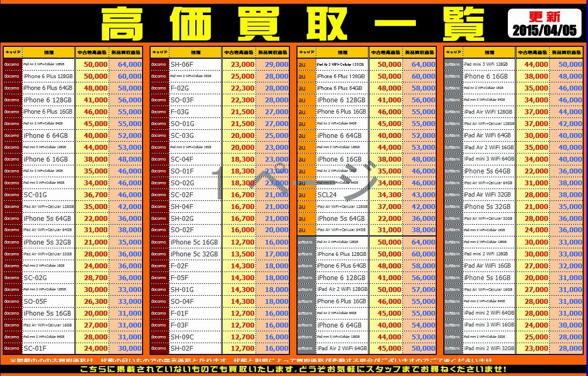The image size is (588, 376).
Task: Select the iPad Air WiFi 64GB cell
Action: 490,136
